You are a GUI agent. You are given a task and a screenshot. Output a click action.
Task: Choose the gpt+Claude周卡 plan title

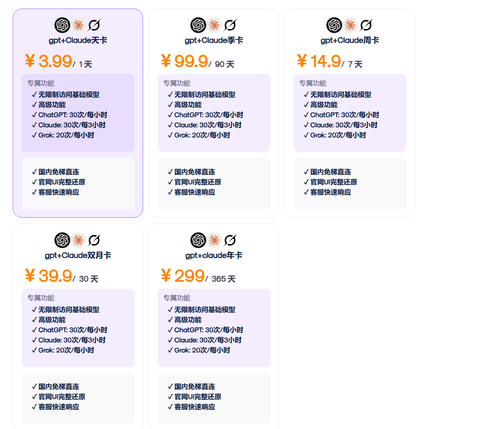(x=350, y=41)
